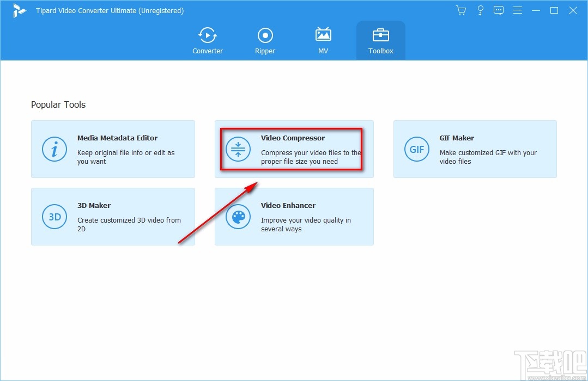Click the Video Enhancer palette icon
The width and height of the screenshot is (588, 381).
(x=238, y=217)
